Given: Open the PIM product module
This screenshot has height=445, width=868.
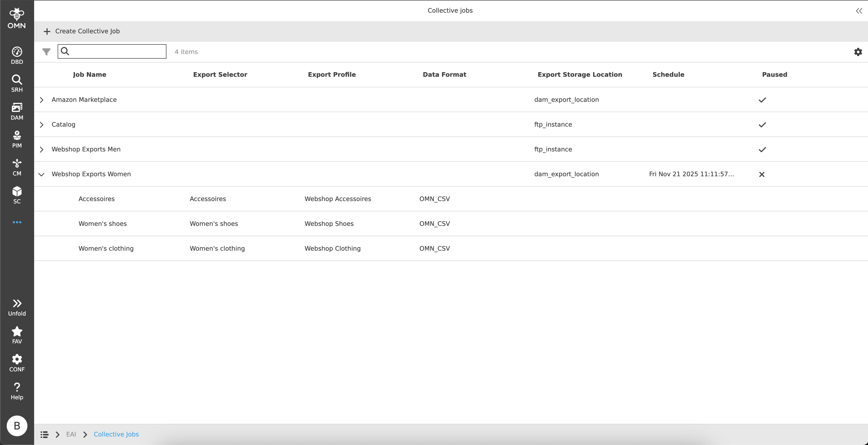Looking at the screenshot, I should pos(17,139).
